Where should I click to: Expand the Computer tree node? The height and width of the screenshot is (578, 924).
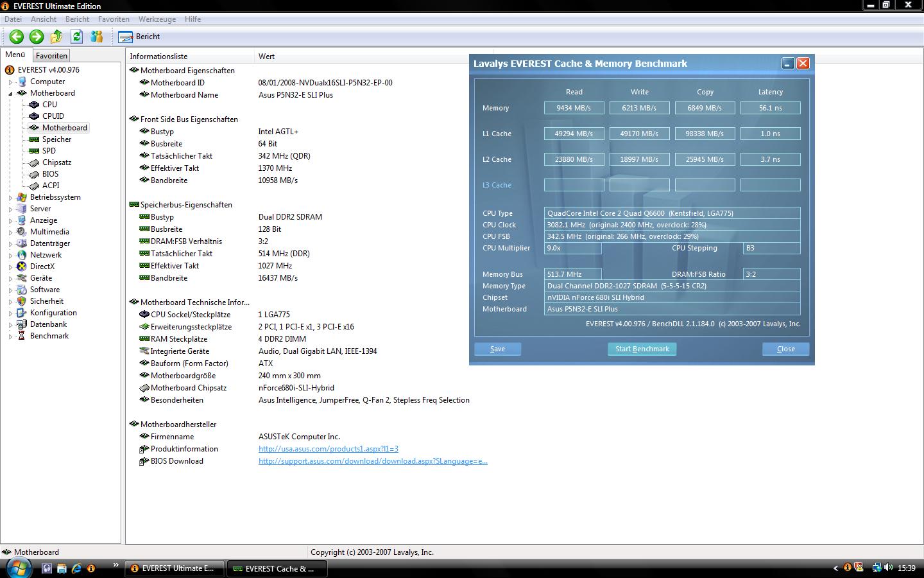(x=11, y=82)
